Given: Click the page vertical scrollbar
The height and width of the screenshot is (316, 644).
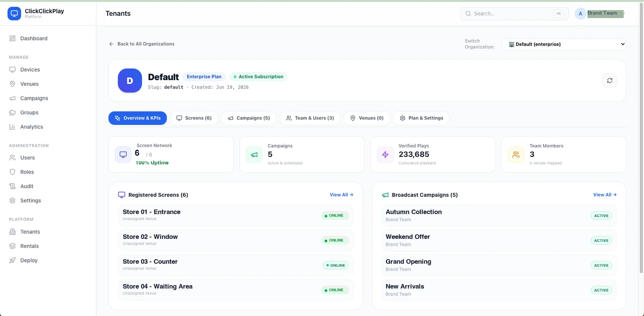Looking at the screenshot, I should [x=641, y=137].
